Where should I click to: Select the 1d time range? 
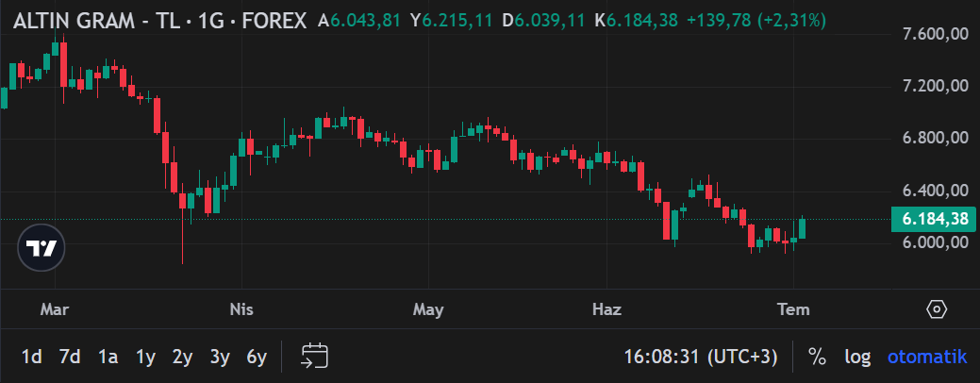point(32,358)
